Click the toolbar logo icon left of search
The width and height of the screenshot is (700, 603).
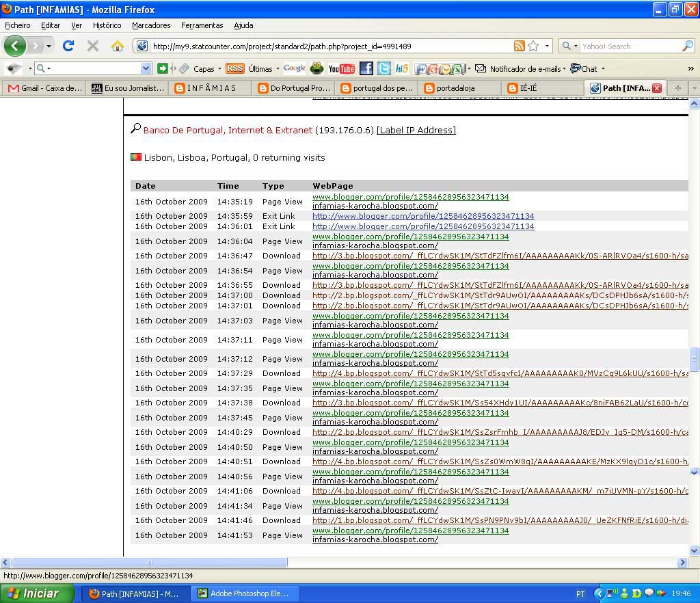click(x=14, y=68)
